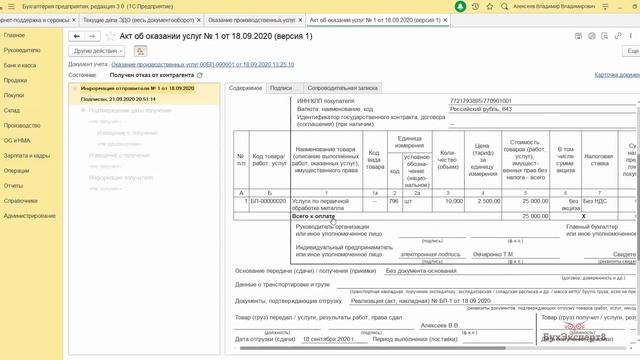Click Реализация (акт, накладная) № БП-1 text

pos(420,301)
